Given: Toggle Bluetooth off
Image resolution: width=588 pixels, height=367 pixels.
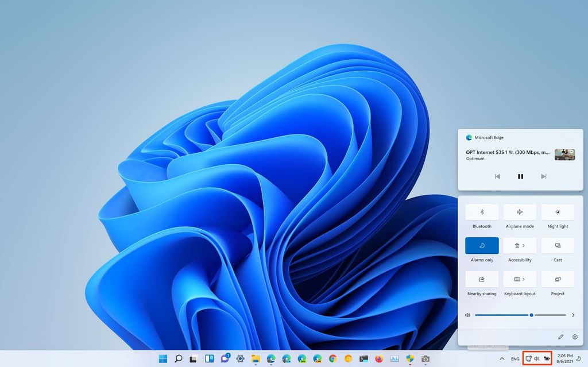Looking at the screenshot, I should [x=481, y=211].
